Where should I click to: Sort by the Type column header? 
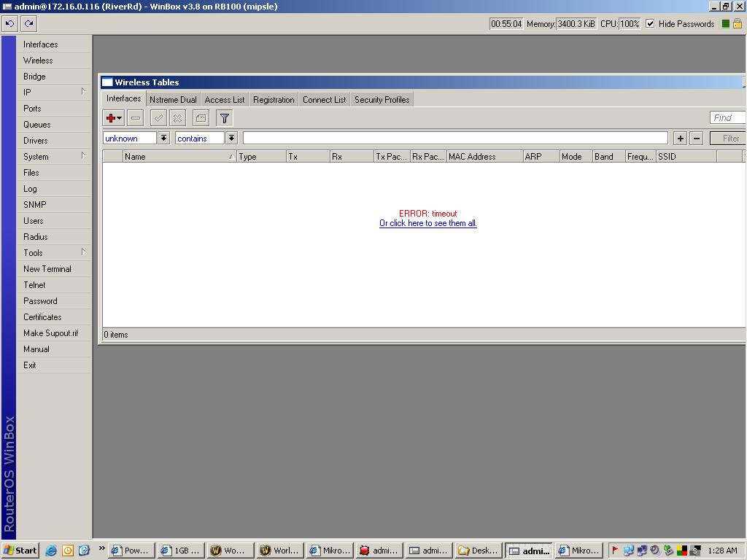[262, 157]
